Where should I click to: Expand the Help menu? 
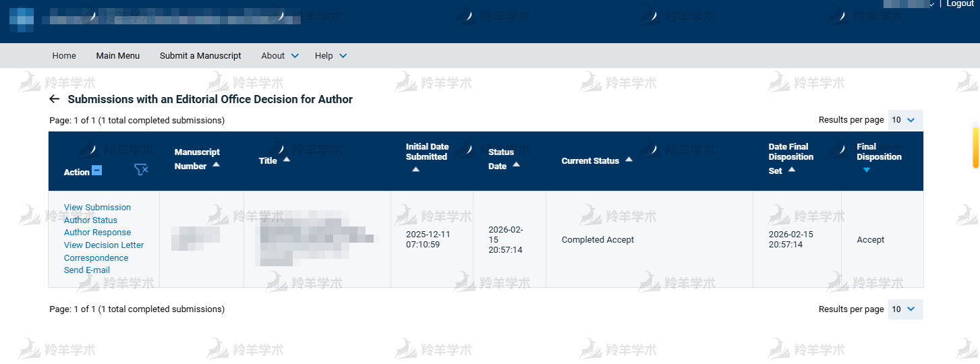coord(330,56)
